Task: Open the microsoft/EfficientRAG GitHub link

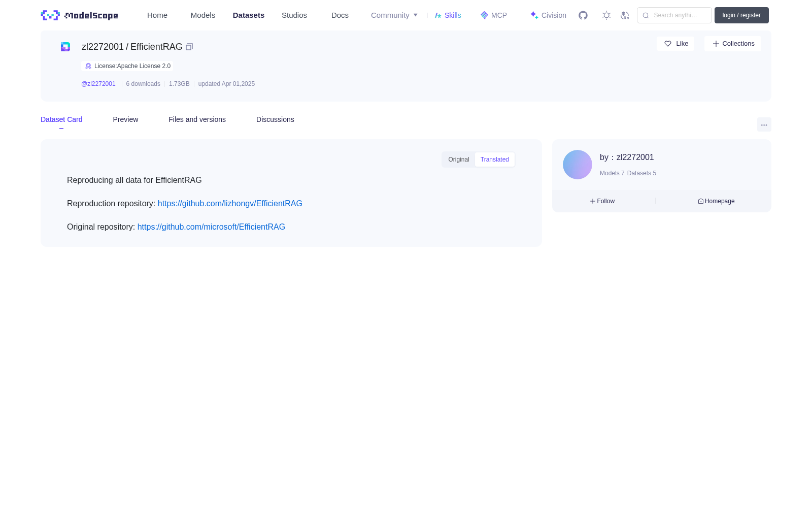Action: point(211,227)
